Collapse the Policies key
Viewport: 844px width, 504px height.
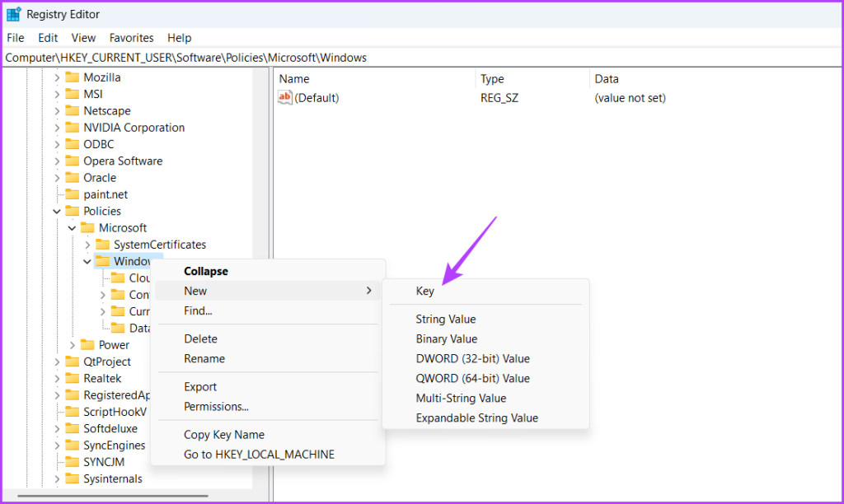(57, 212)
